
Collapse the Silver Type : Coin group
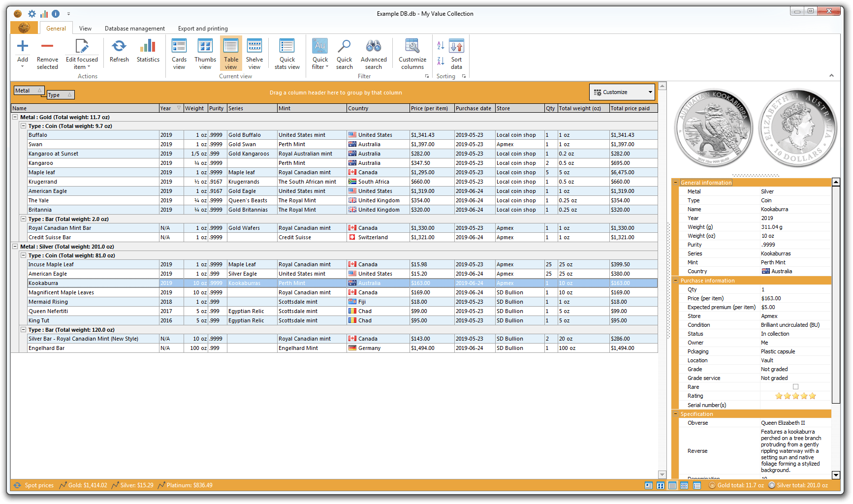(23, 255)
